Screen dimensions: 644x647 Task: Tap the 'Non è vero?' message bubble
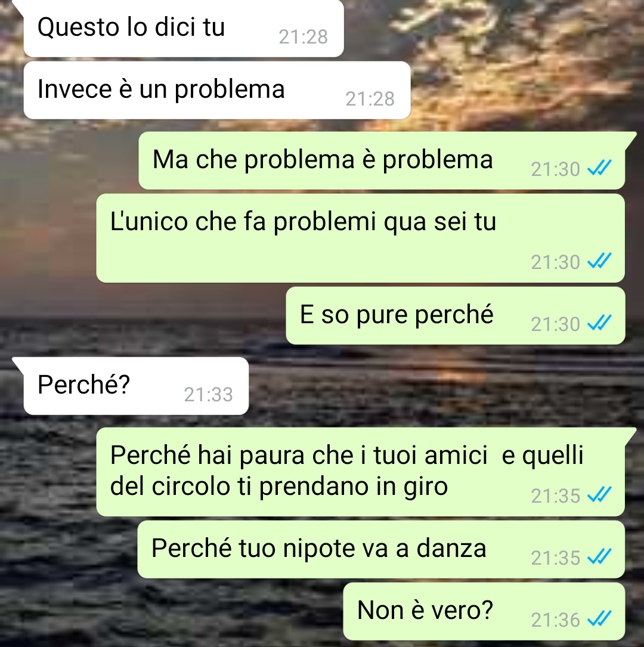click(x=484, y=611)
